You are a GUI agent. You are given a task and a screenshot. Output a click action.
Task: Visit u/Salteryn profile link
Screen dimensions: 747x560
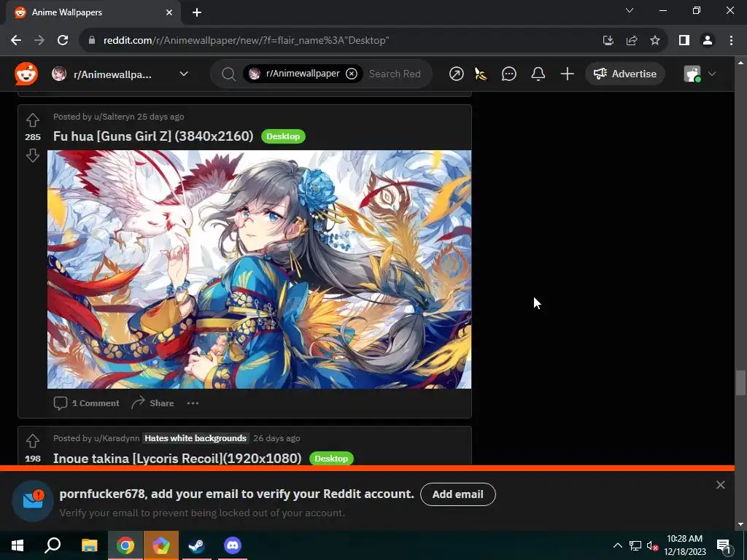pos(115,117)
